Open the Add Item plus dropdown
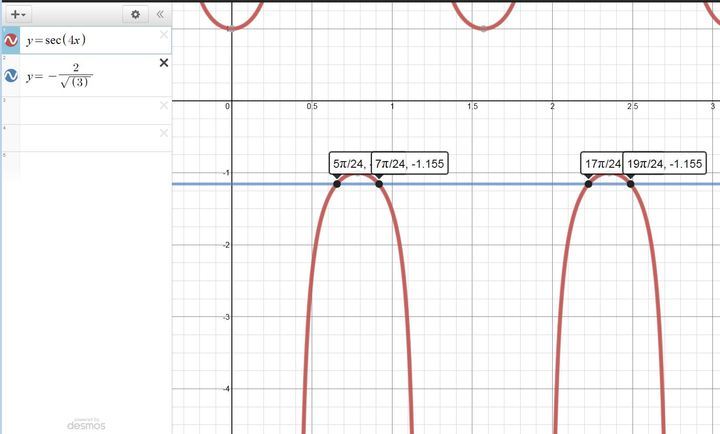Screen dimensions: 720x434 18,14
